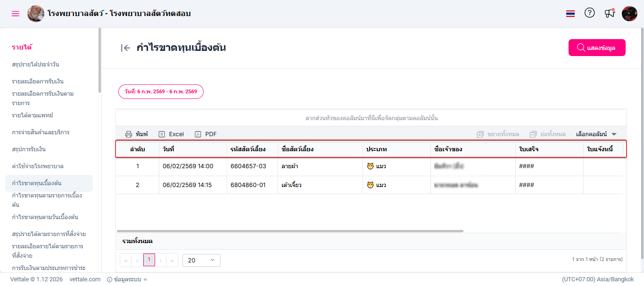644x286 pixels.
Task: Click the back arrow beside the page title
Action: point(125,48)
